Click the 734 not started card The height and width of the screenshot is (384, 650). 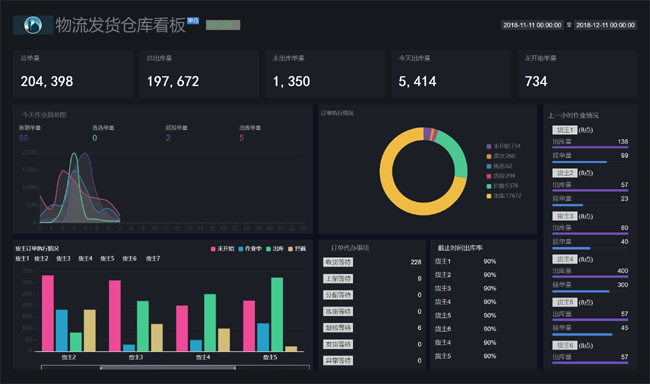click(x=577, y=74)
